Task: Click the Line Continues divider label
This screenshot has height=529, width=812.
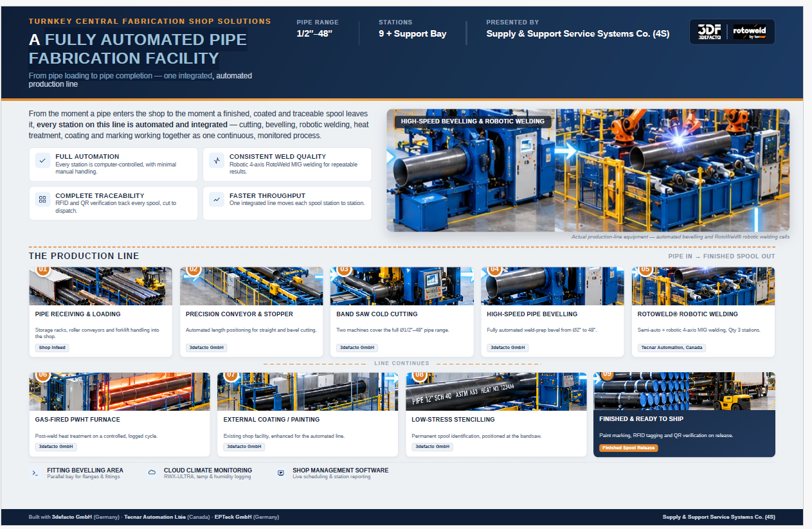Action: [402, 363]
